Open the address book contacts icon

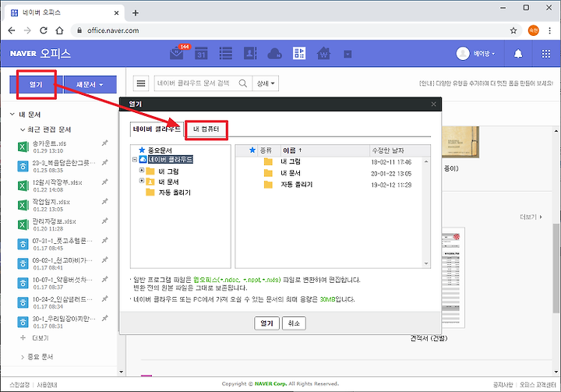point(250,54)
